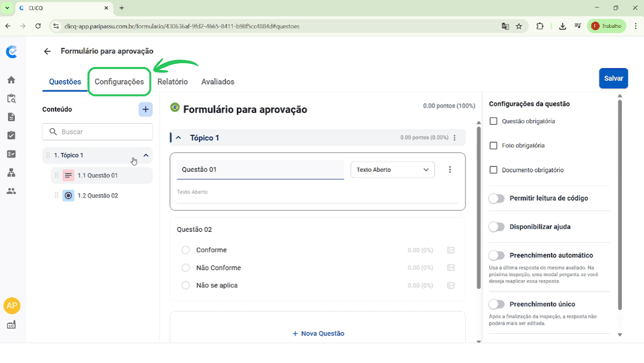The image size is (644, 363).
Task: Open the users group icon in sidebar
Action: (12, 191)
